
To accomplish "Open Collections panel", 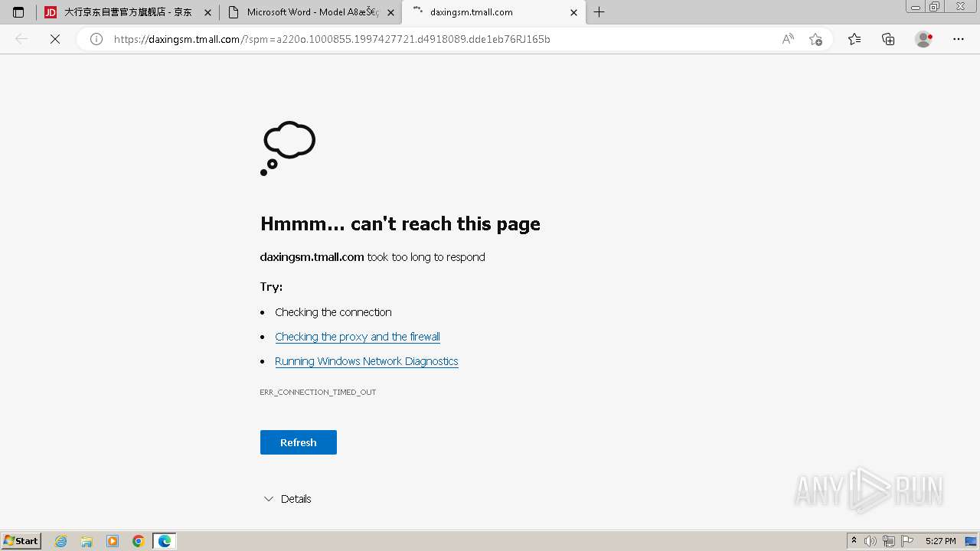I will [888, 39].
